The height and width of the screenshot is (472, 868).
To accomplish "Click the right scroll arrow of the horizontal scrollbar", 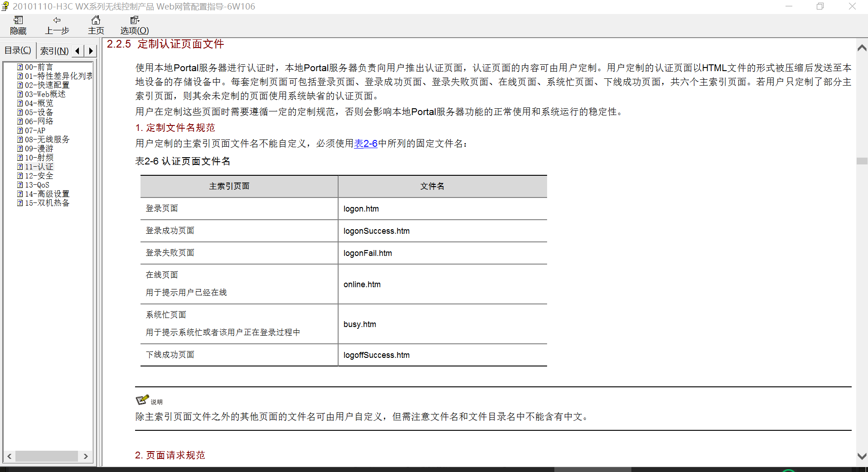I will 86,456.
